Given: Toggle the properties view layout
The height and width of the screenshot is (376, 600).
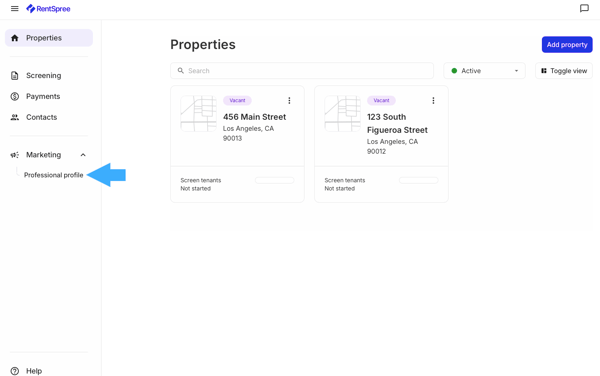Looking at the screenshot, I should [564, 71].
